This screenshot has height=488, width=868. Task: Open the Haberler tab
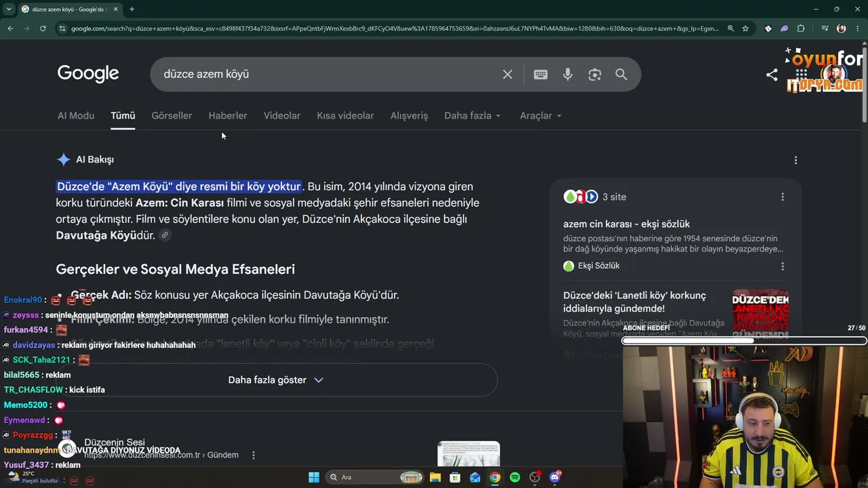[x=228, y=115]
